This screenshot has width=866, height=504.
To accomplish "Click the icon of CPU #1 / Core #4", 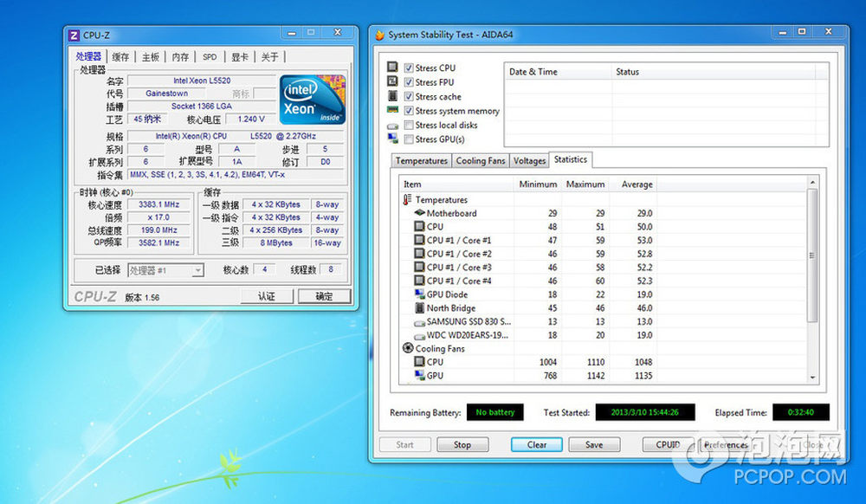I will (x=419, y=281).
